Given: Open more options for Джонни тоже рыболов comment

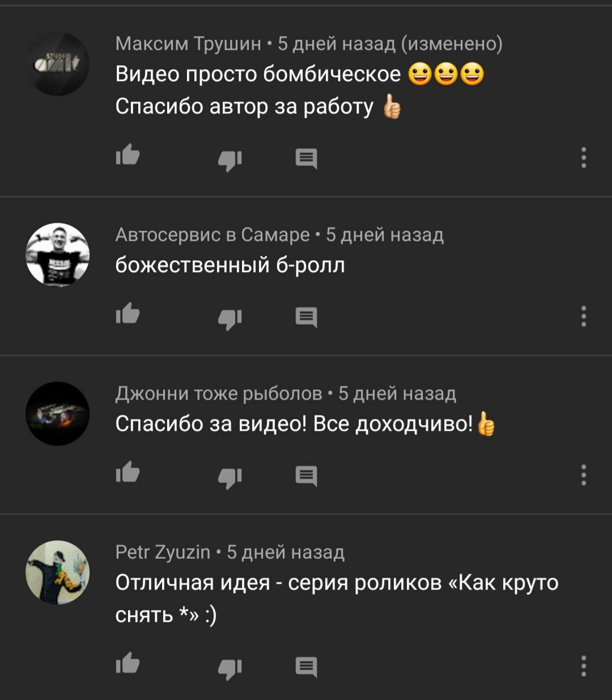Looking at the screenshot, I should point(584,475).
